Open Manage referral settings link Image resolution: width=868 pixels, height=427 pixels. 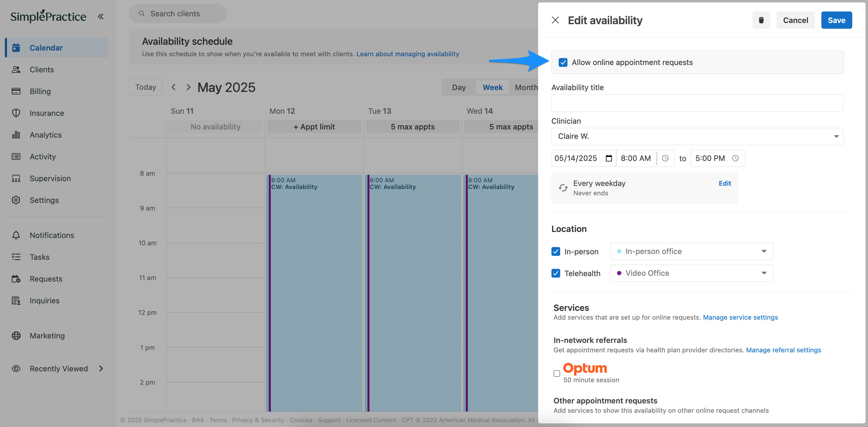(784, 350)
